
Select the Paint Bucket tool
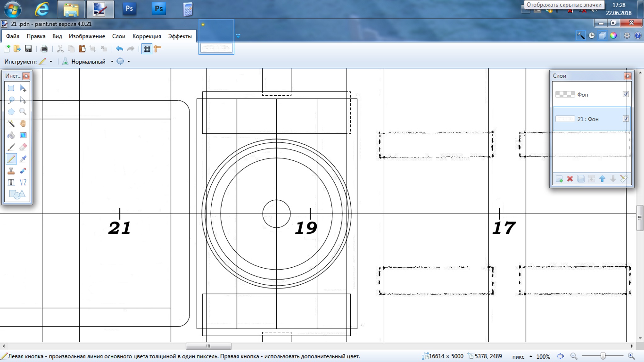(x=11, y=135)
